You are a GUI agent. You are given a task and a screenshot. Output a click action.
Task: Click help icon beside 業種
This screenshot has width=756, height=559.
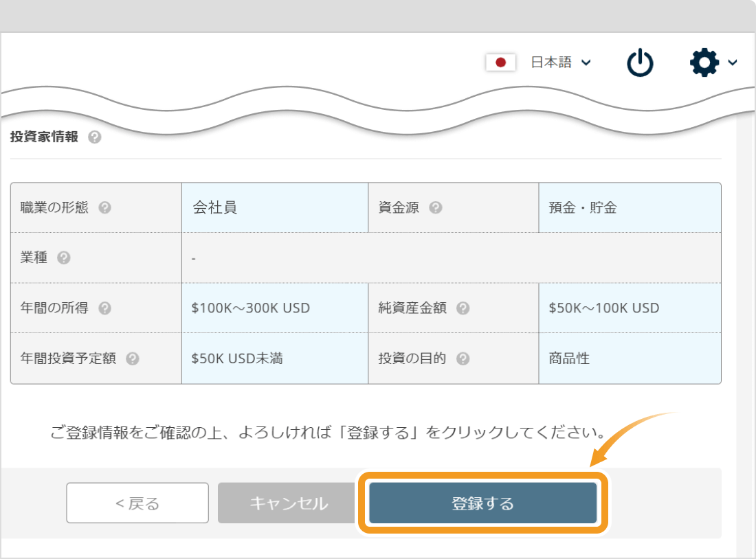click(64, 258)
